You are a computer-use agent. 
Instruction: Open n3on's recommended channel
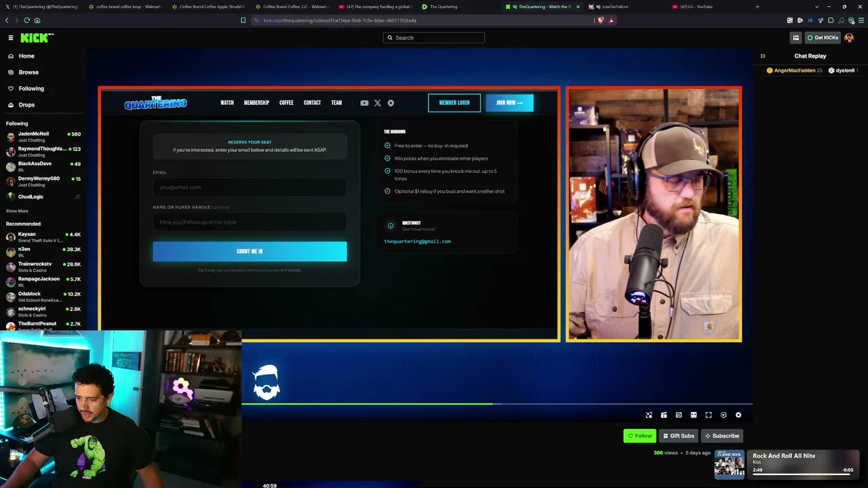coord(43,252)
